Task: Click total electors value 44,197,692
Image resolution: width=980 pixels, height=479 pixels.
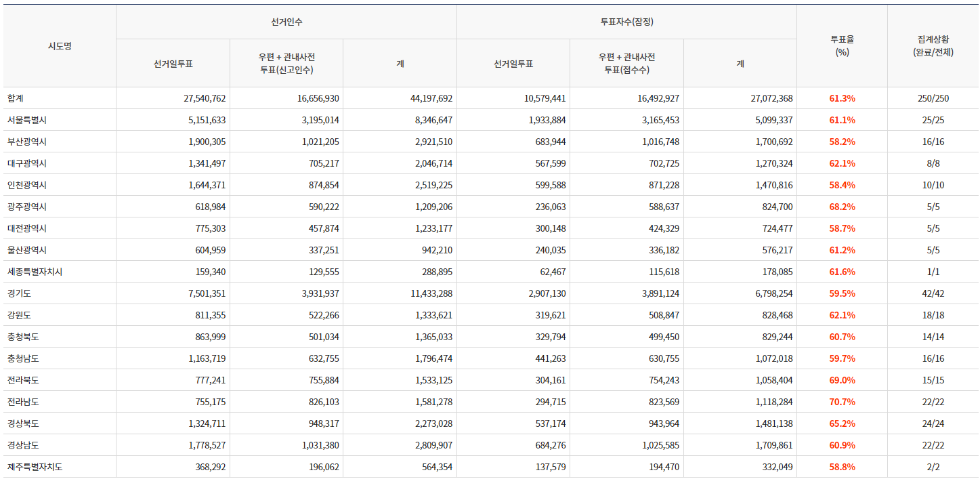Action: pos(431,98)
